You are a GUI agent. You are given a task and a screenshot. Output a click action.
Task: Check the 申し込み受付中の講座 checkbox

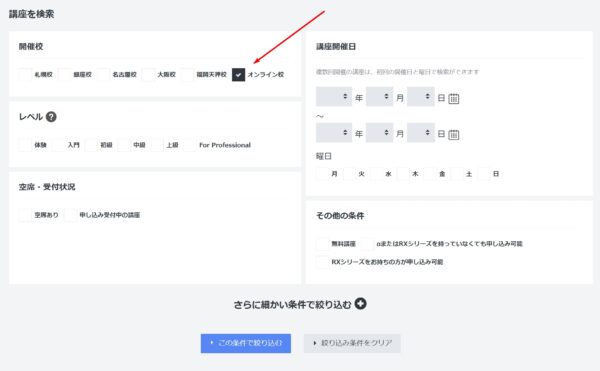coord(70,215)
